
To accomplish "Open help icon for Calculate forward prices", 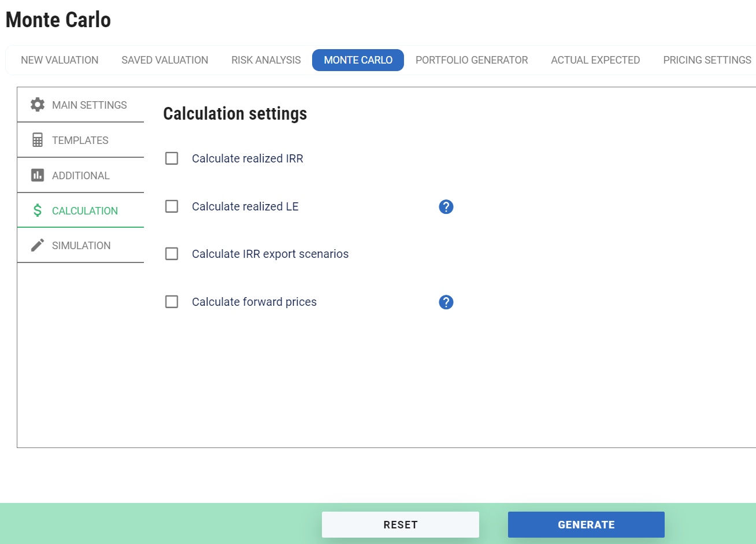I will point(446,302).
